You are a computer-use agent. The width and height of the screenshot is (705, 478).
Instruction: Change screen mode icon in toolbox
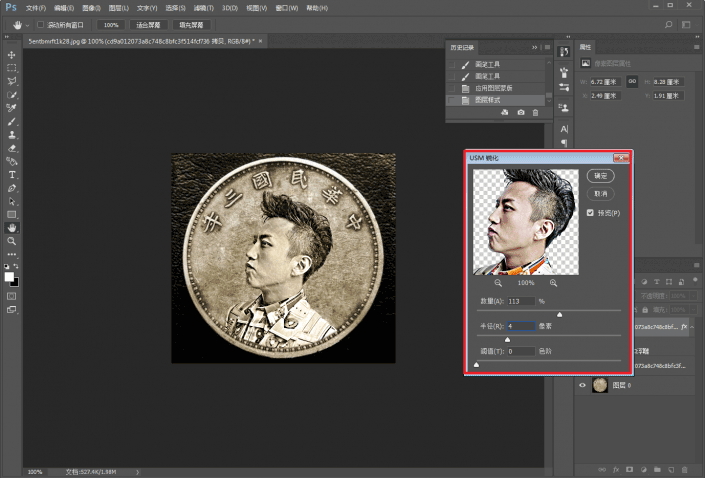point(12,310)
